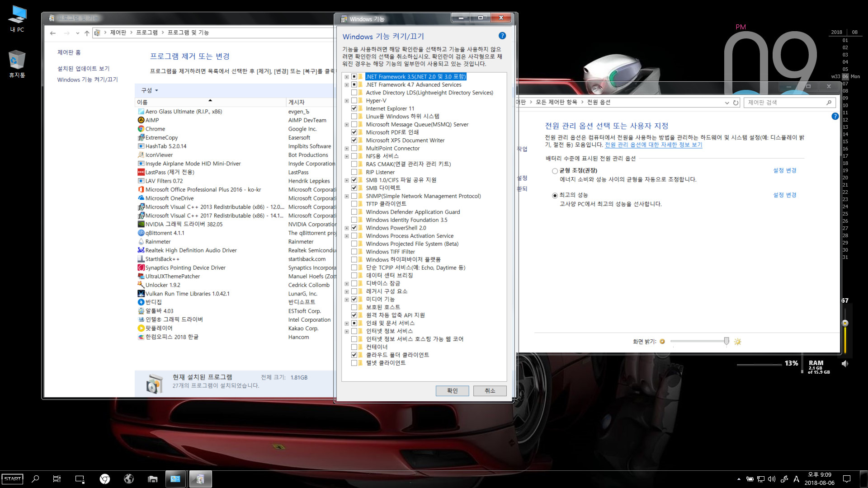
Task: Expand the Microsoft Message Queue(MSMQ) Server node
Action: [347, 125]
